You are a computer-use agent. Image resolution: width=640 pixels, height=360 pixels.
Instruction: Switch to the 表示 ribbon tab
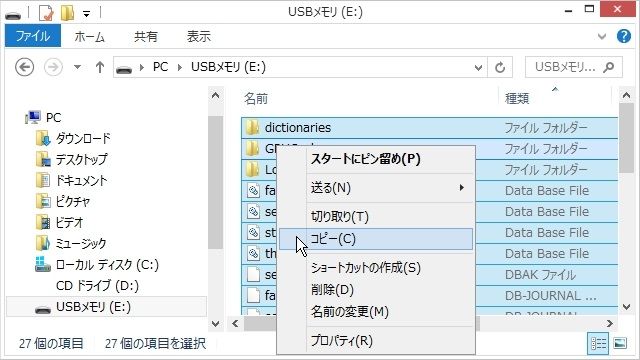point(199,37)
